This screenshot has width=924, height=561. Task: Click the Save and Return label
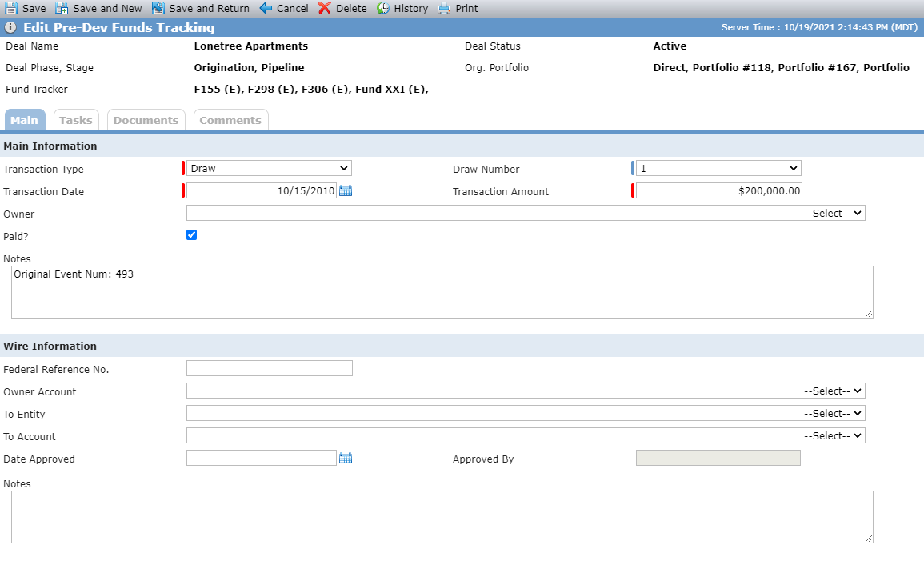click(209, 8)
